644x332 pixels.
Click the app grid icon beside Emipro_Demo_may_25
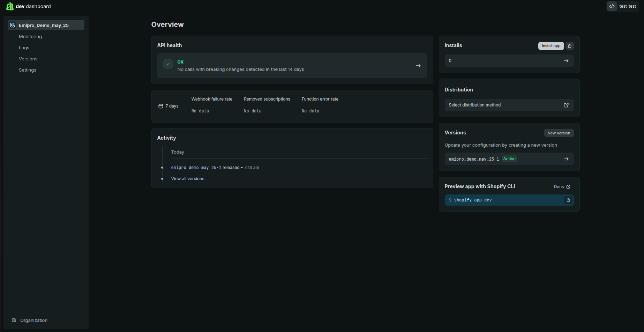13,25
